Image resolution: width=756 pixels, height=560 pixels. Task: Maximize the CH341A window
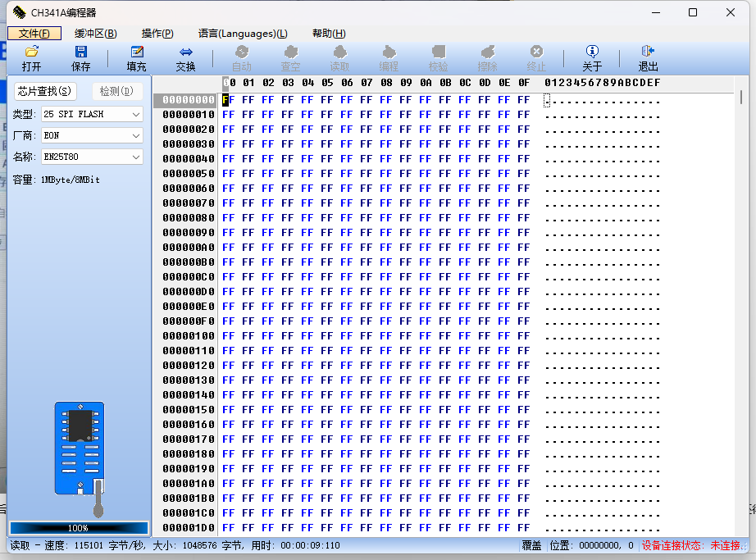693,12
